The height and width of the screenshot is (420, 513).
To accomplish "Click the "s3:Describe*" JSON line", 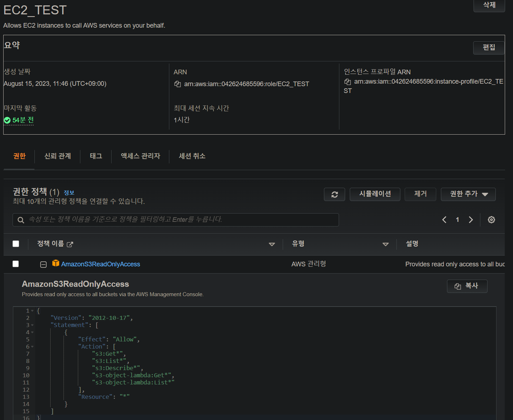I will coord(117,368).
